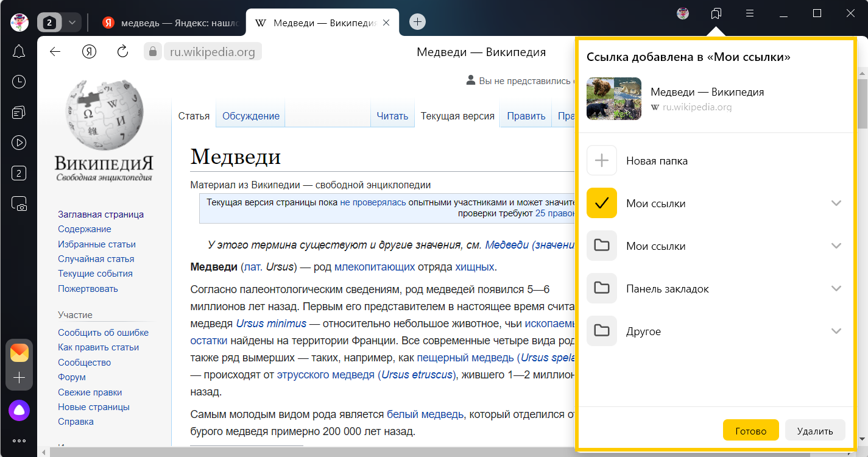The width and height of the screenshot is (868, 457).
Task: Click the Панель закладок folder icon
Action: click(x=602, y=289)
